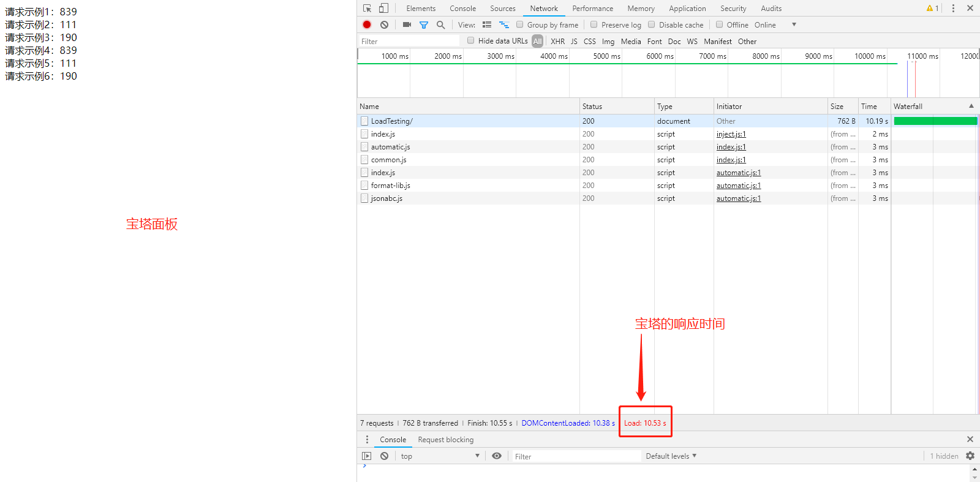Switch to the Sources tab
980x482 pixels.
[503, 9]
